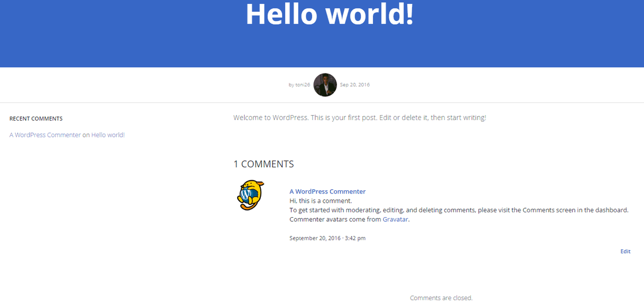Click the post date Sep 20, 2016
Viewport: 644px width, 304px height.
[355, 85]
